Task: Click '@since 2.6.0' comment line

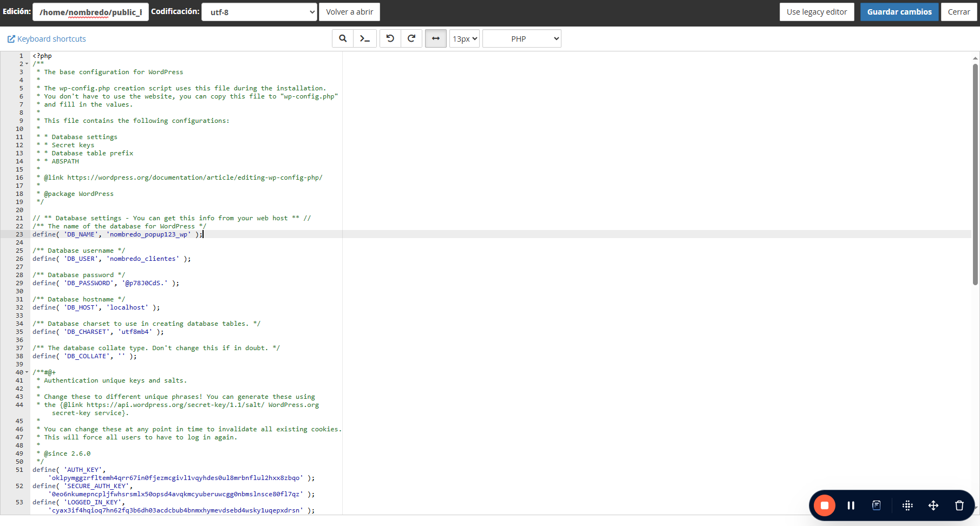Action: [x=67, y=453]
